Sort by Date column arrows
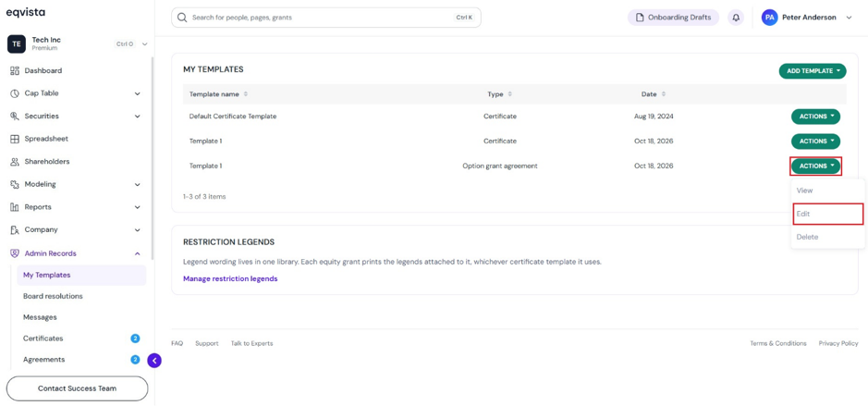The height and width of the screenshot is (406, 868). coord(663,94)
